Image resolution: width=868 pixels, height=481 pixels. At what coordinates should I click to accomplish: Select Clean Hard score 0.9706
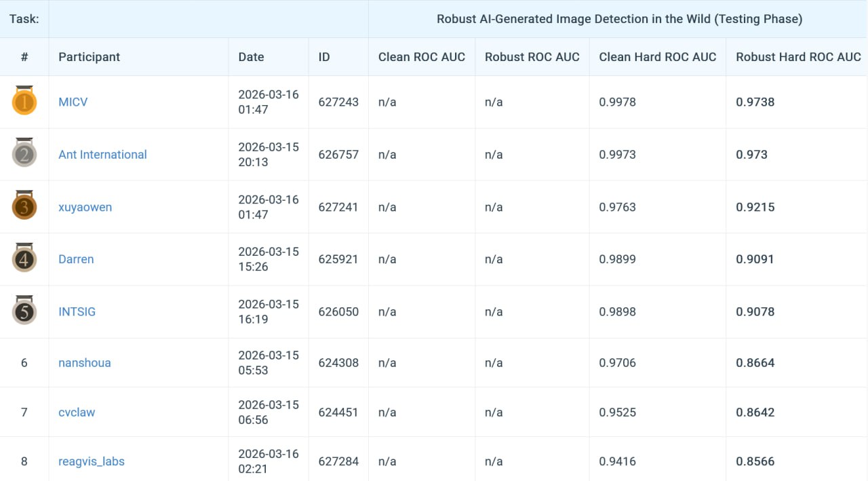pyautogui.click(x=618, y=362)
